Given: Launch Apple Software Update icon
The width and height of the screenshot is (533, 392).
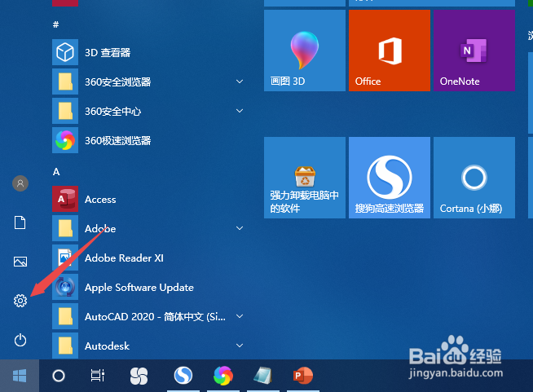Looking at the screenshot, I should tap(65, 287).
